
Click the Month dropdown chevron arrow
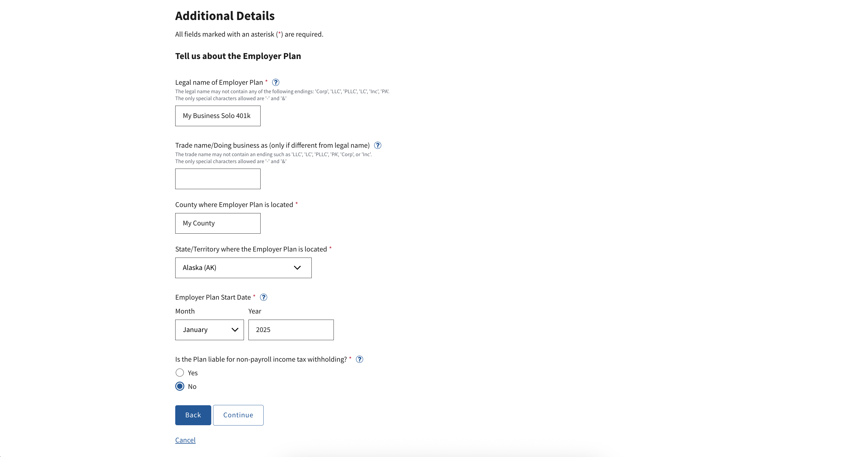tap(235, 330)
